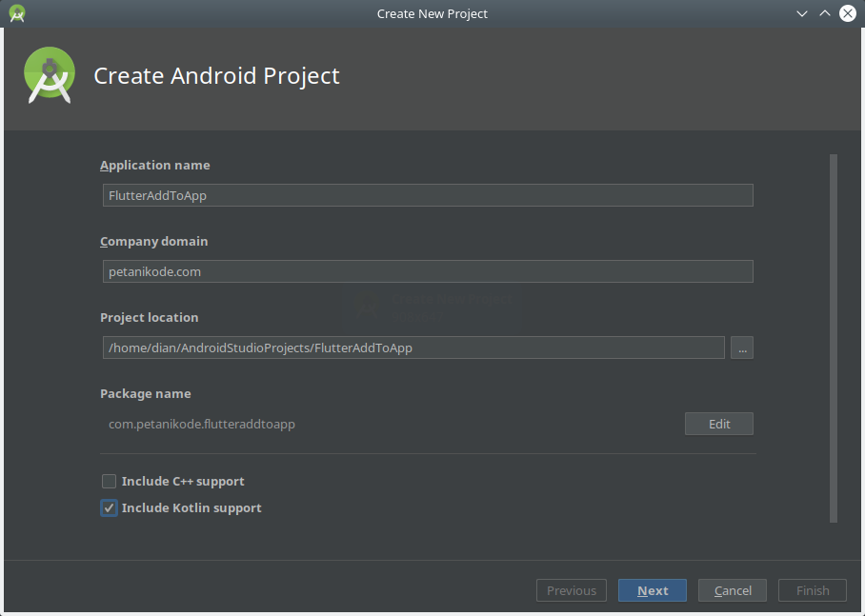
Task: Click the titlebar chevron to open window menu
Action: (x=803, y=13)
